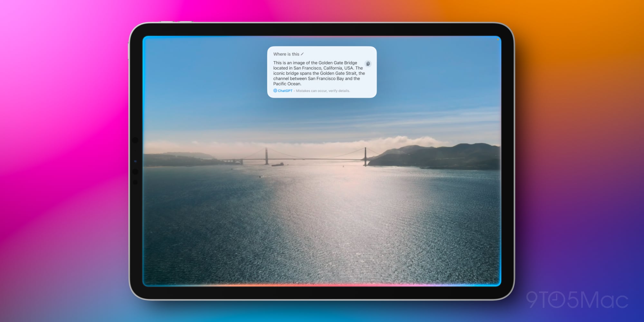
Task: Tap 'Mistakes can occur, verify details' disclaimer text
Action: click(323, 91)
